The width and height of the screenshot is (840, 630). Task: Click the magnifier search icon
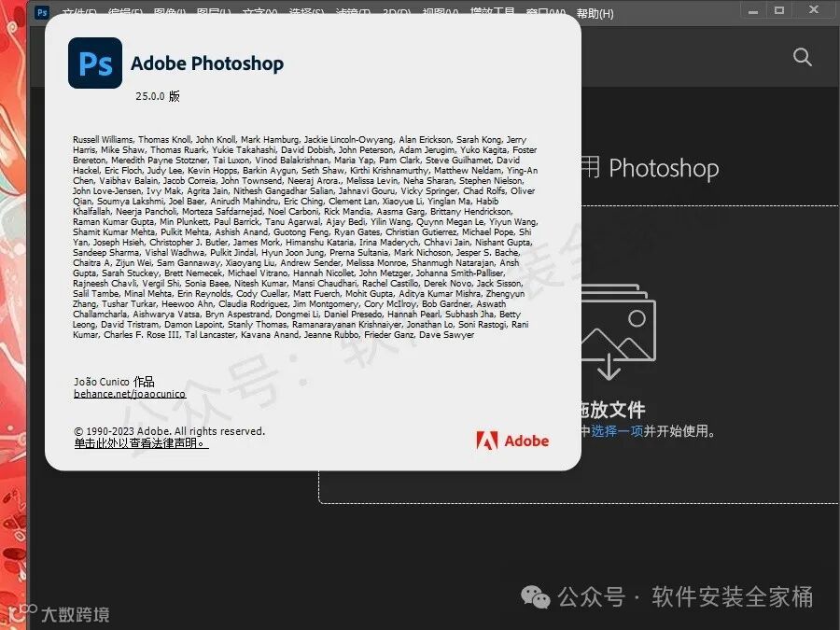802,57
